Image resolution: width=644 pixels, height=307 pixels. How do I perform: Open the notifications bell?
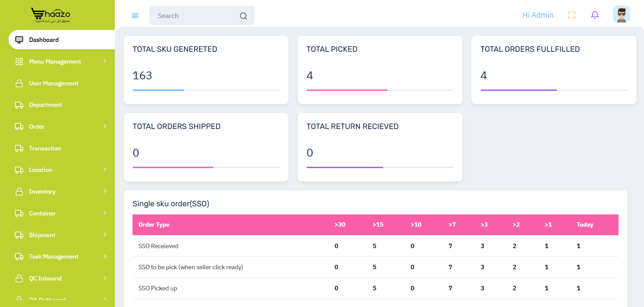[595, 15]
